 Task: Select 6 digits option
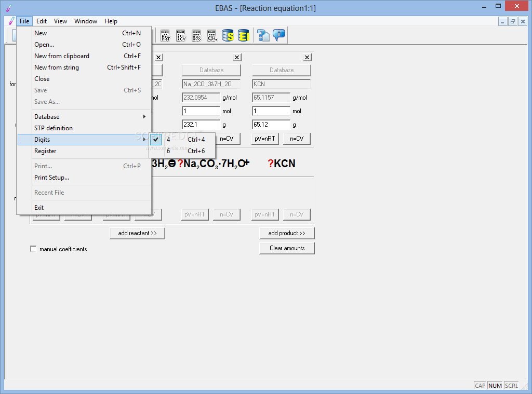(x=182, y=151)
